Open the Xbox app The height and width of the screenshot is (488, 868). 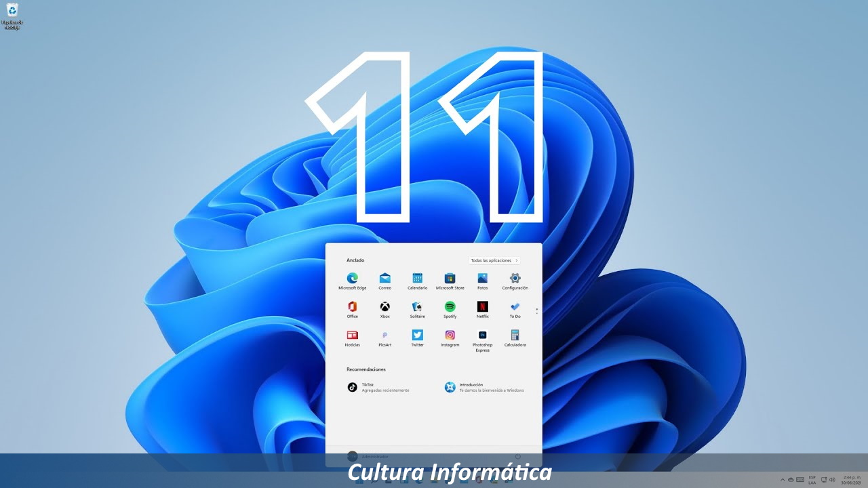384,310
